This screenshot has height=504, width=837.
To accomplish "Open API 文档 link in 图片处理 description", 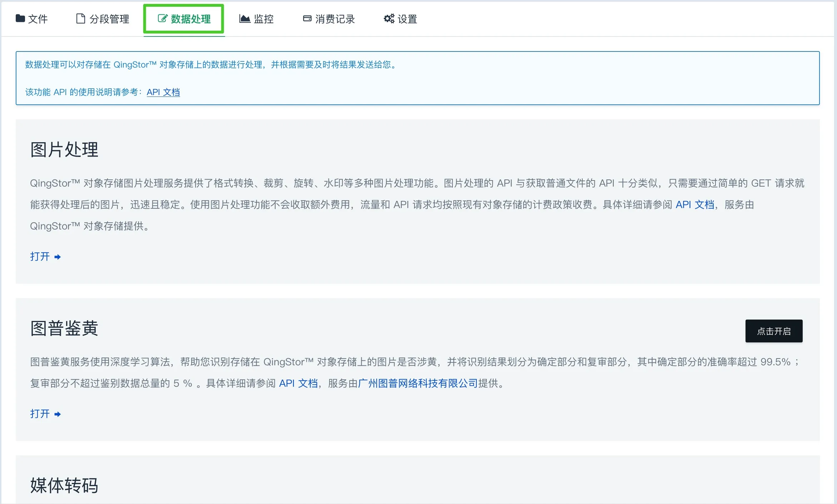I will tap(694, 205).
